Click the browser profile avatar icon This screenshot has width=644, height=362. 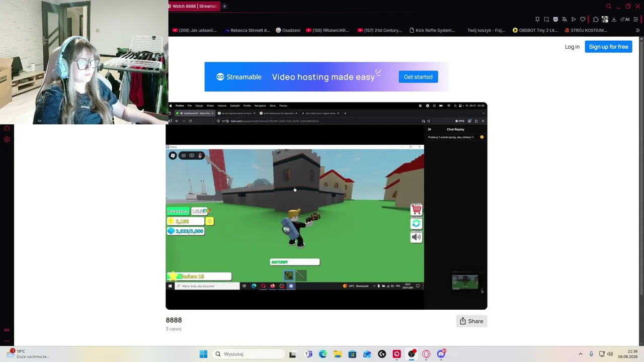point(605,19)
